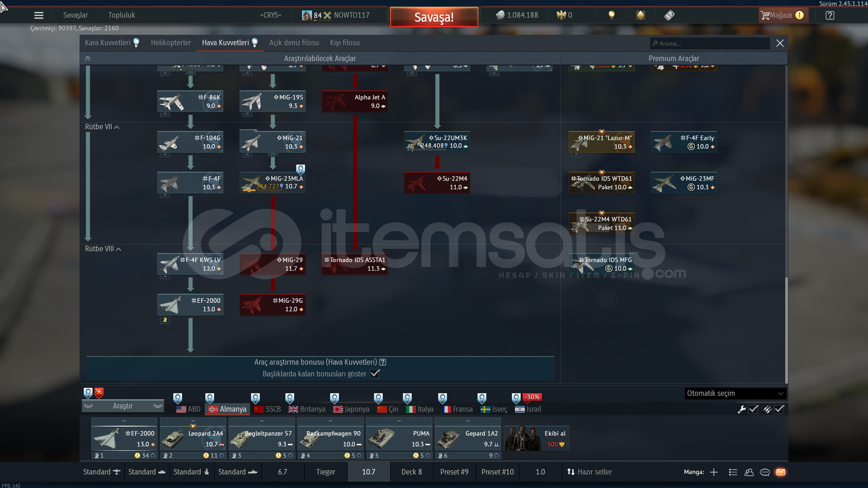This screenshot has width=868, height=488.
Task: Click the vehicle tree vertical scrollbar
Action: point(786,330)
